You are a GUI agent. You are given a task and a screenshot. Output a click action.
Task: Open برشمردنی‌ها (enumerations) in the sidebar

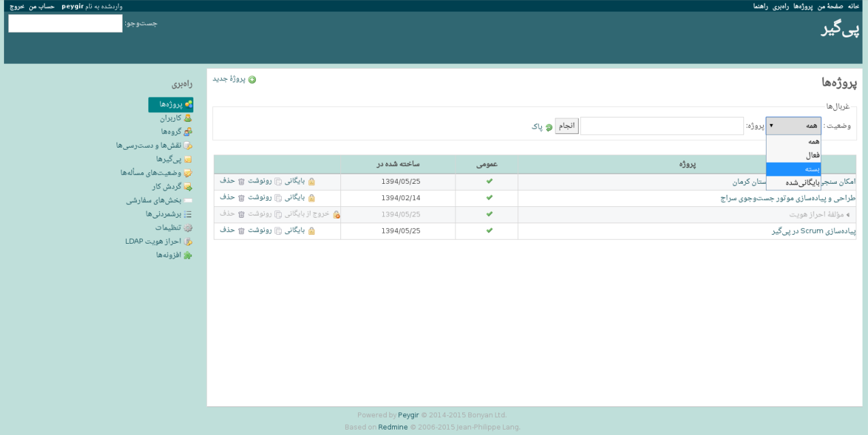pyautogui.click(x=169, y=214)
